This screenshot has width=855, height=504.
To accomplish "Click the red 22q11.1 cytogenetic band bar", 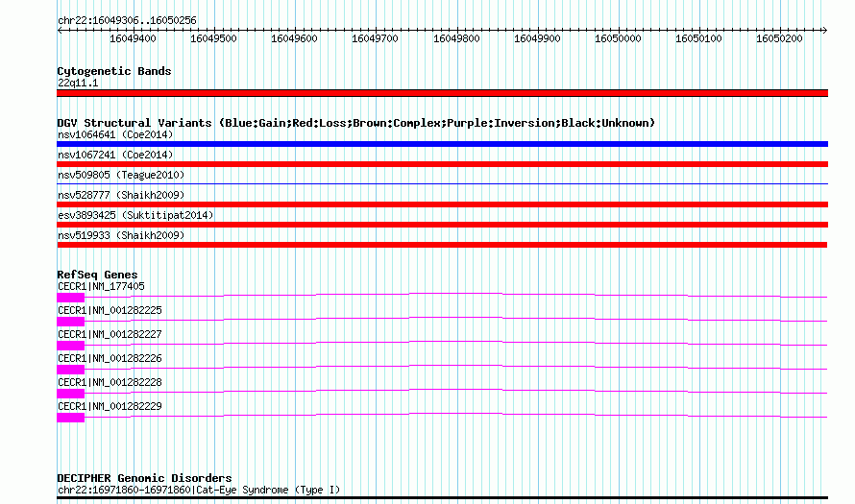I will [x=442, y=93].
